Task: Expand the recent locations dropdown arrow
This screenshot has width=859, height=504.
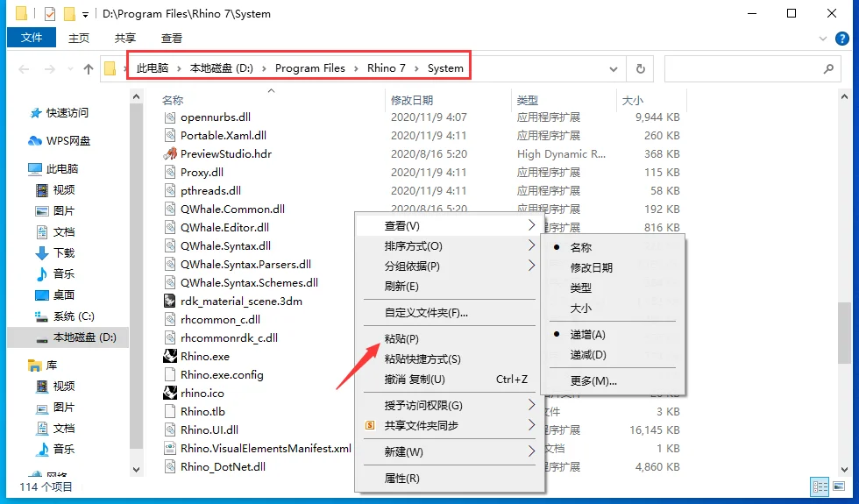Action: coord(70,69)
